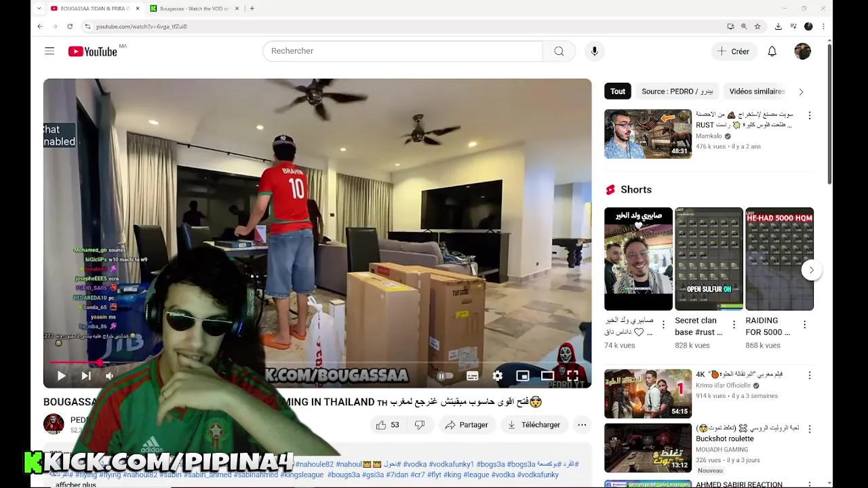Enter fullscreen video mode
This screenshot has height=488, width=868.
tap(572, 375)
